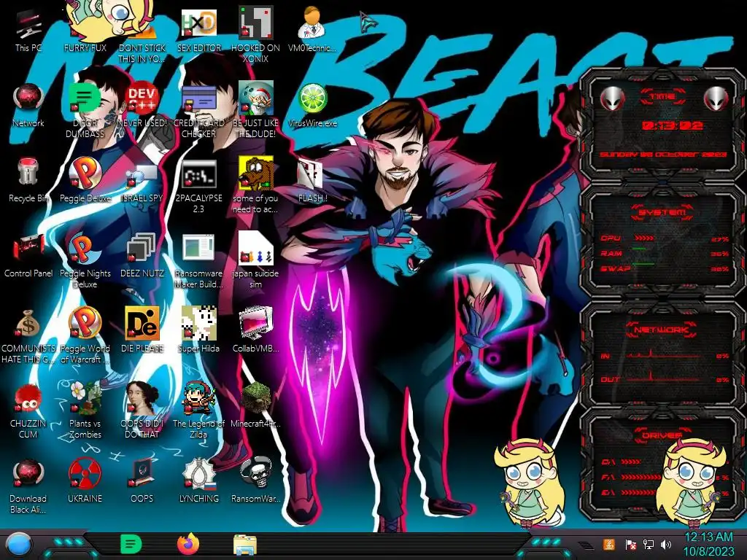Click the Java tray icon
Viewport: 747px width, 560px height.
pos(609,544)
